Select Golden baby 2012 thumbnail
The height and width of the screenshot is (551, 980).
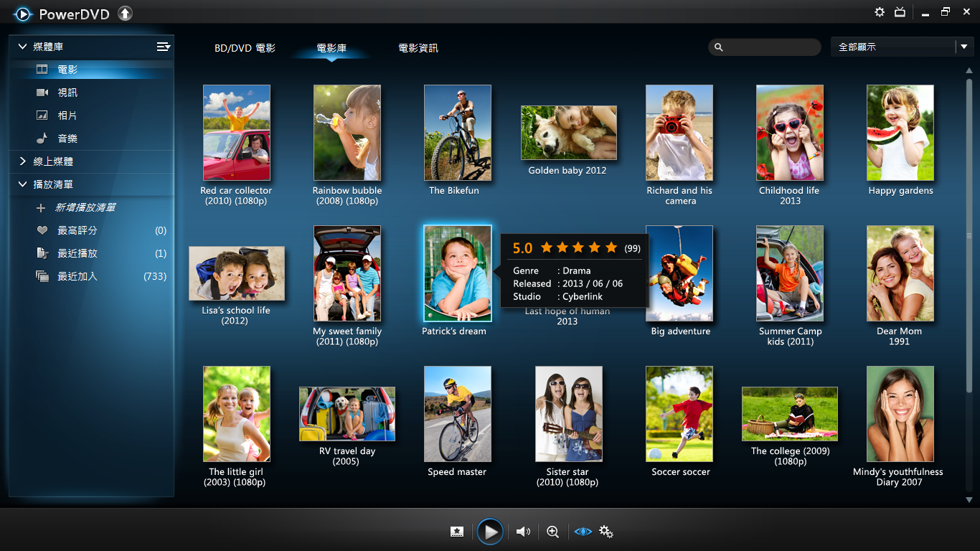click(569, 133)
